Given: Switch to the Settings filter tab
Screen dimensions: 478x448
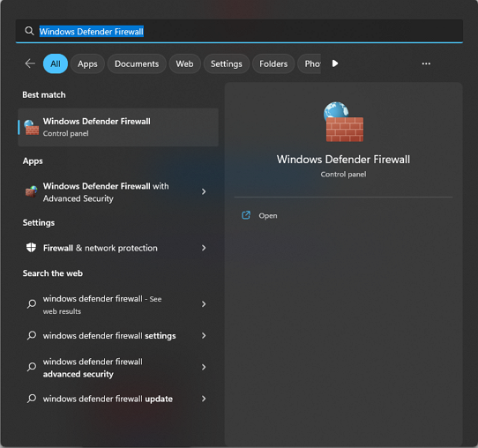Looking at the screenshot, I should tap(226, 63).
